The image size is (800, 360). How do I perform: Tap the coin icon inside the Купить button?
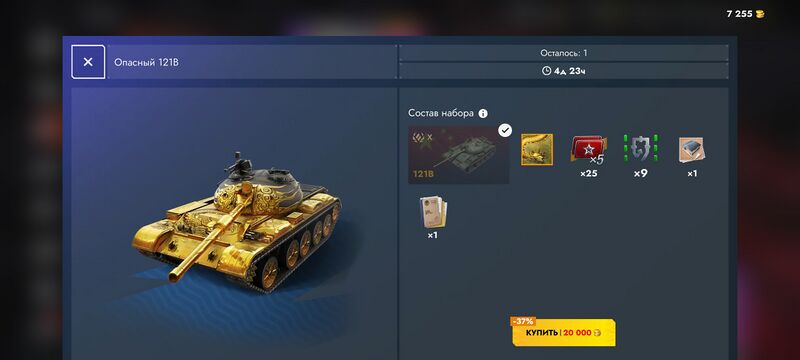click(x=597, y=333)
